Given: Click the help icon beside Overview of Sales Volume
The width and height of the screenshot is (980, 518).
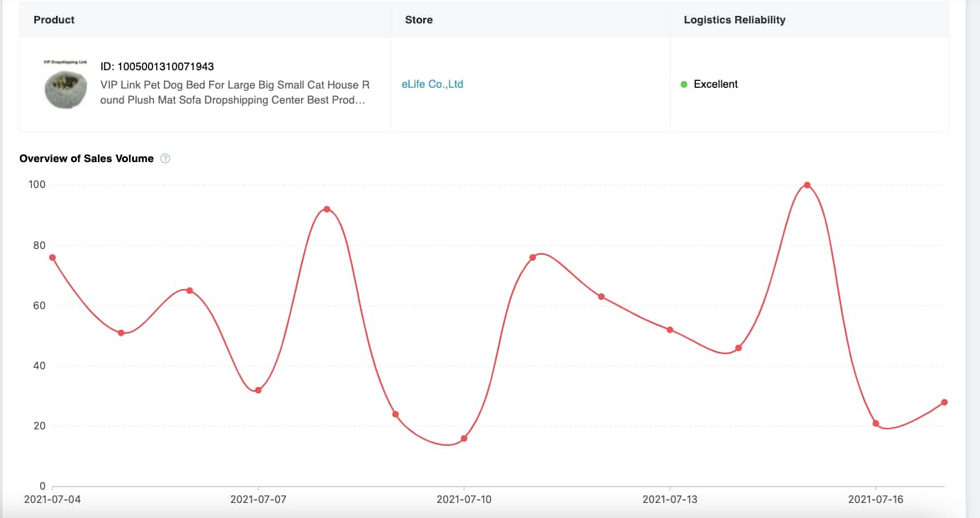Looking at the screenshot, I should [165, 159].
